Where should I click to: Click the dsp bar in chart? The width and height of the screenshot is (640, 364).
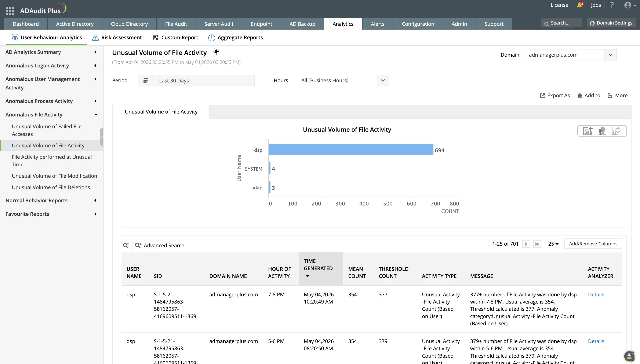click(x=351, y=150)
